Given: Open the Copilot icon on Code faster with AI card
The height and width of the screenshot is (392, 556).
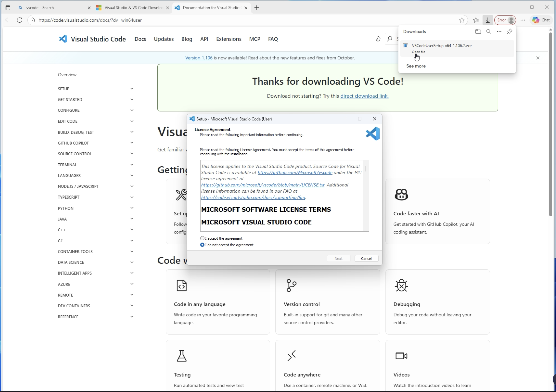Looking at the screenshot, I should point(401,194).
